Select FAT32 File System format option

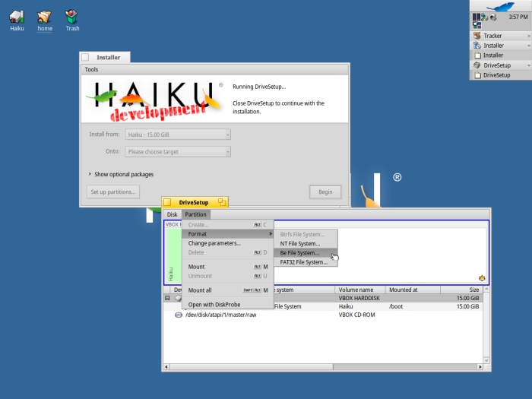tap(303, 262)
